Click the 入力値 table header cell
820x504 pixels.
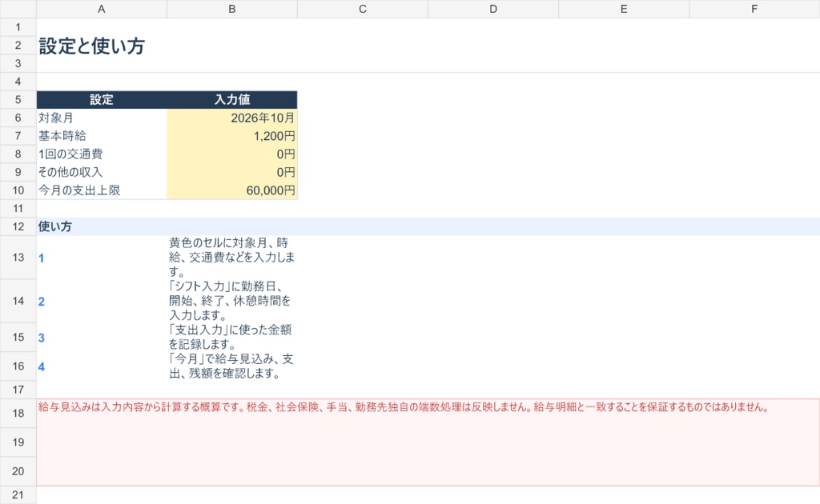click(232, 100)
